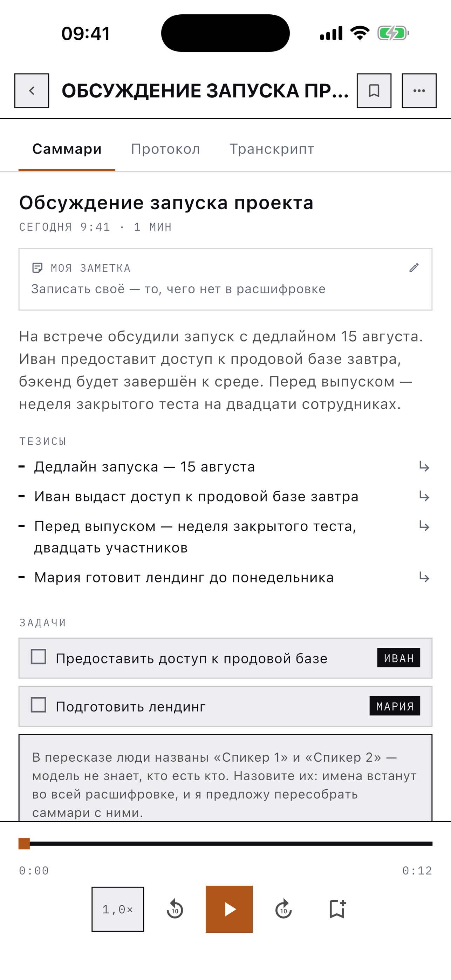
Task: Jump to source of «Мария готовит лендинг» thesis
Action: coord(424,577)
